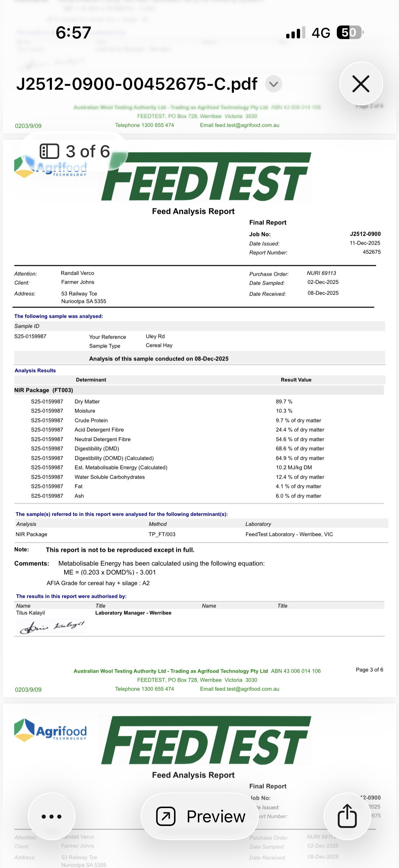This screenshot has height=868, width=399.
Task: Tap the battery indicator in status bar
Action: click(x=349, y=33)
